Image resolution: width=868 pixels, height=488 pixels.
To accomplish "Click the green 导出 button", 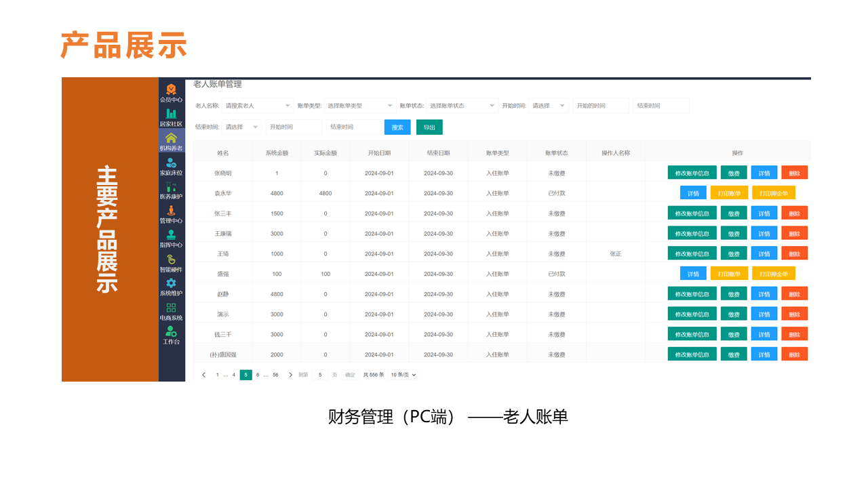I will 429,127.
